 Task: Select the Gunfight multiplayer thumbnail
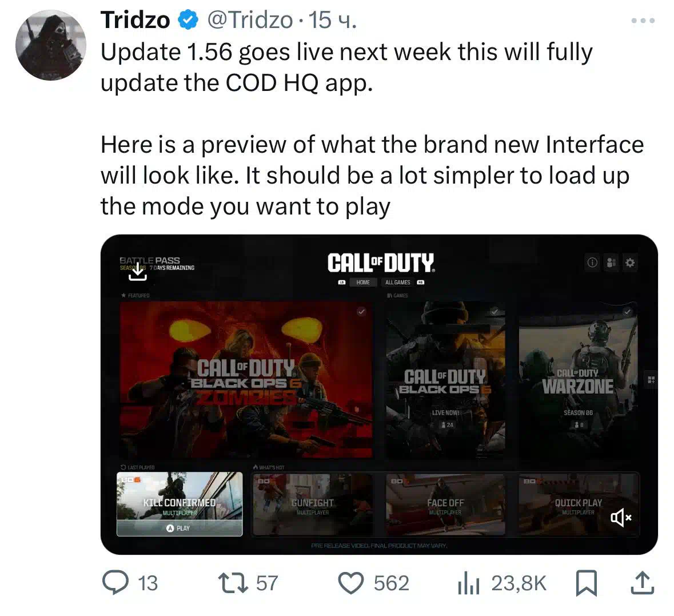click(313, 504)
